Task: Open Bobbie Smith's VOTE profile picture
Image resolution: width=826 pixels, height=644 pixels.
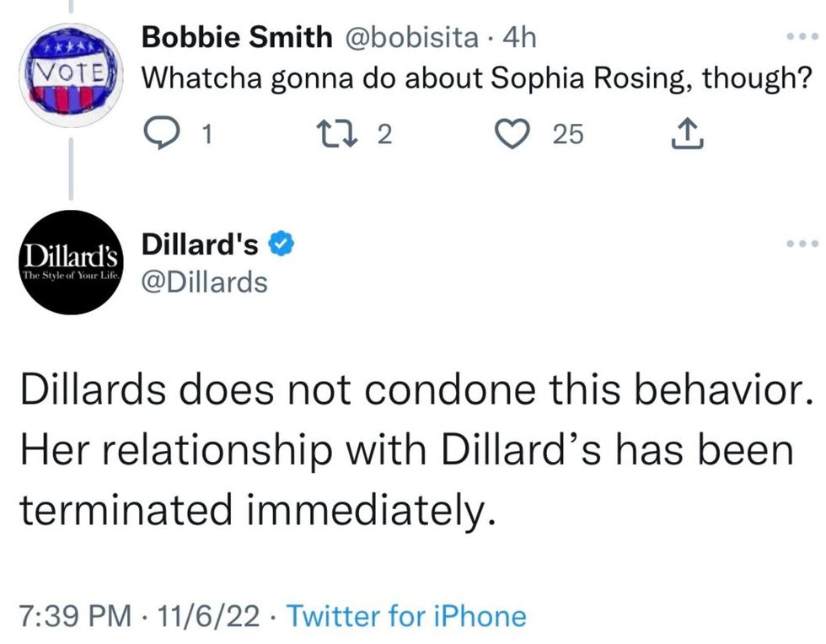Action: pyautogui.click(x=70, y=71)
